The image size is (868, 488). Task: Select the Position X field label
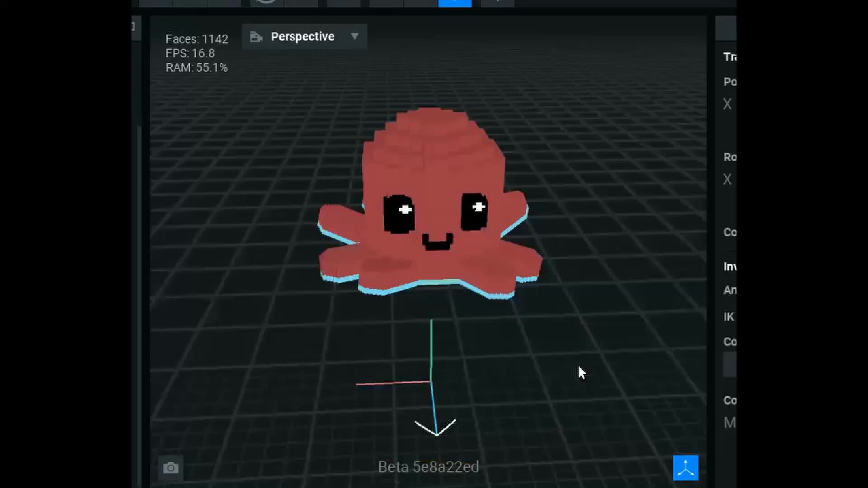(727, 104)
